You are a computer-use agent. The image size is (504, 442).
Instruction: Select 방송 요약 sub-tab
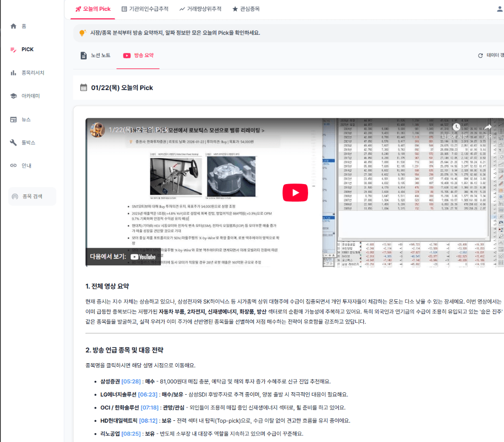(x=138, y=55)
